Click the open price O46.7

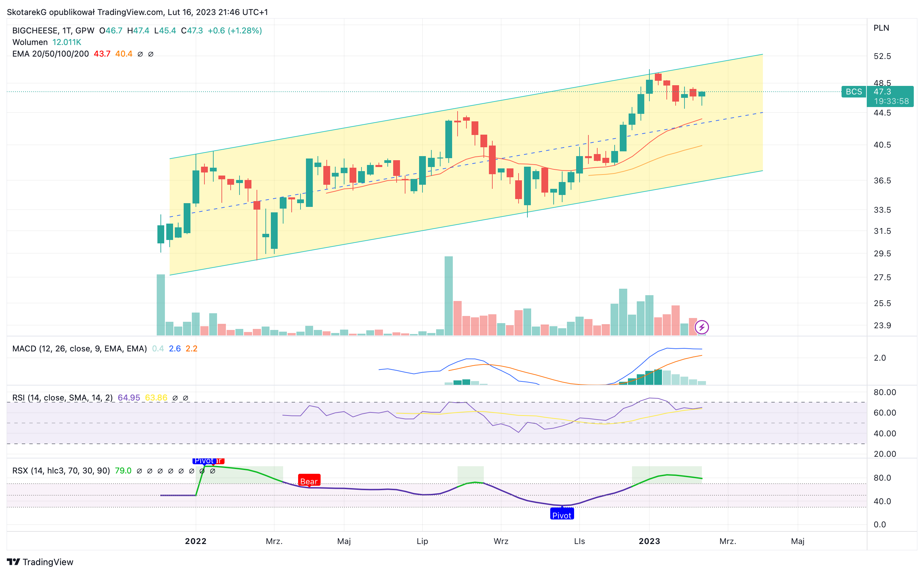(111, 30)
